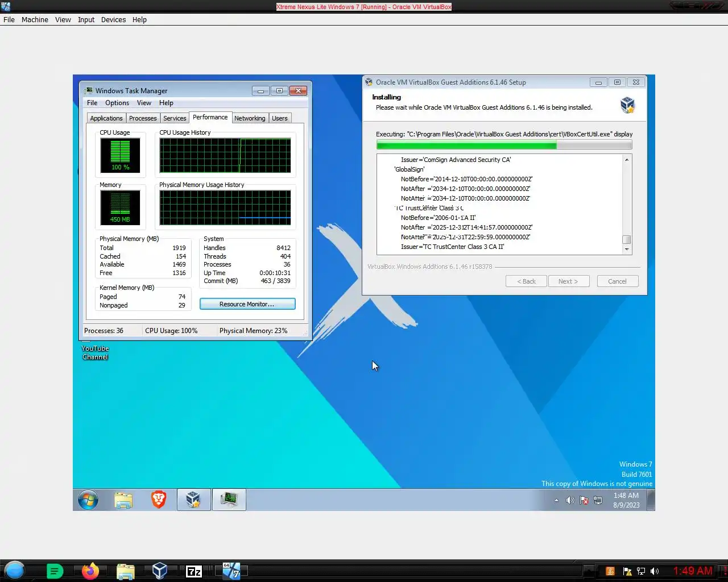Open Task Manager File menu
728x582 pixels.
[92, 103]
